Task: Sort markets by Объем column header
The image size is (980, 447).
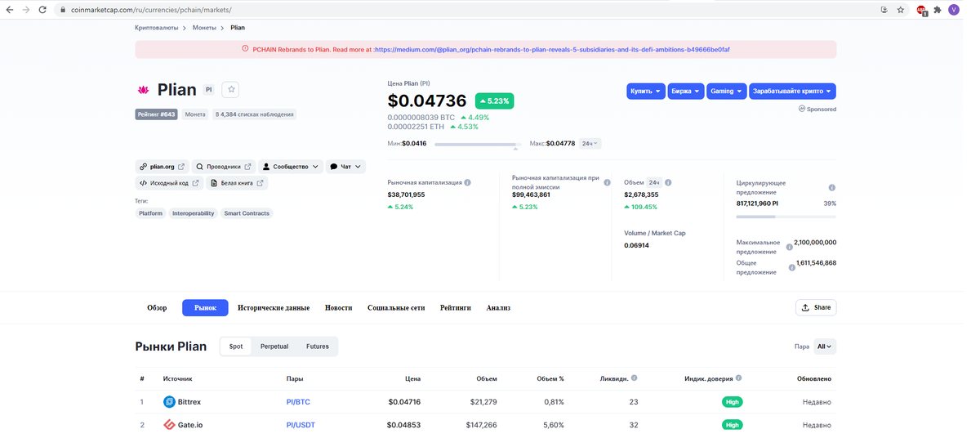Action: click(x=487, y=379)
